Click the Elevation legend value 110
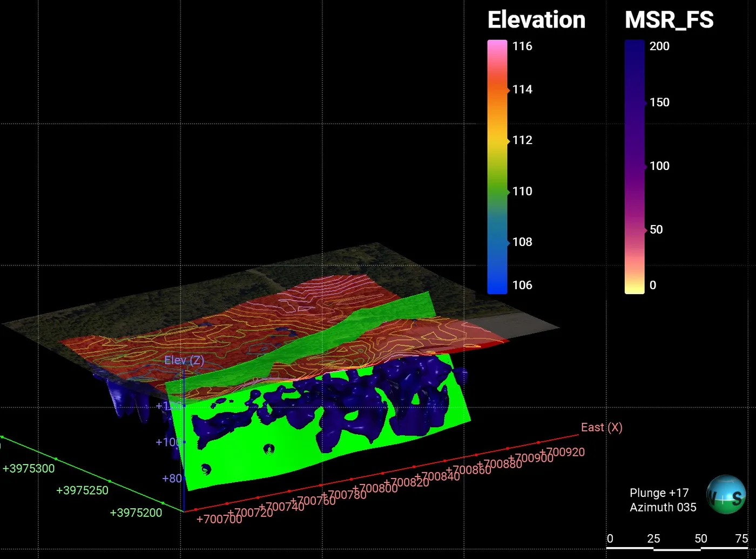Viewport: 756px width, 559px height. [x=522, y=192]
